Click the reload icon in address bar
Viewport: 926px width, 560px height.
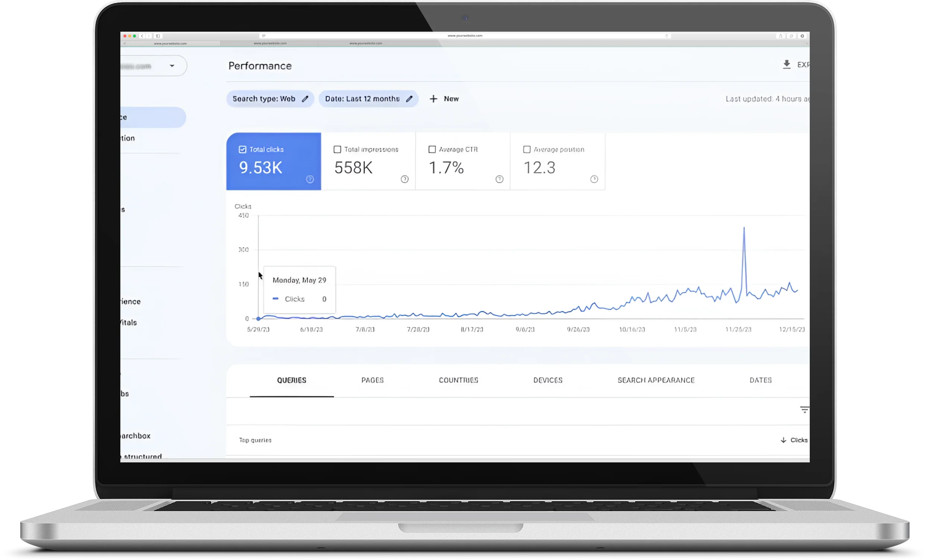click(667, 36)
